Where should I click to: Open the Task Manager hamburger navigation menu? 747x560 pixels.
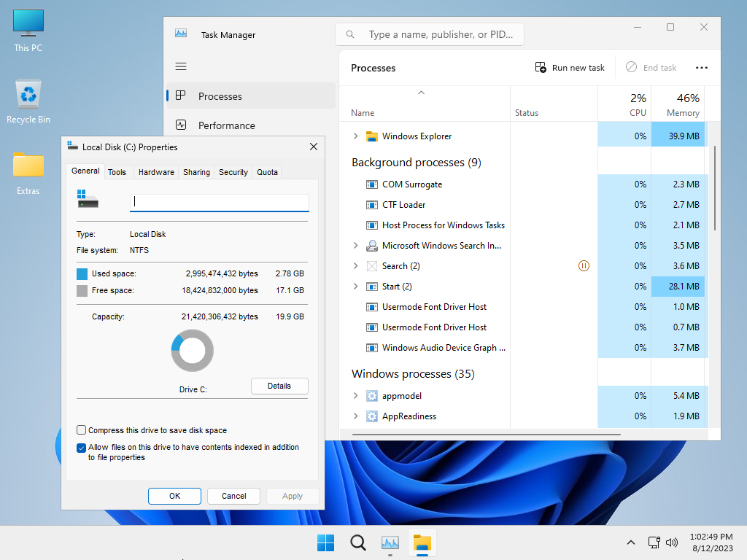(181, 66)
